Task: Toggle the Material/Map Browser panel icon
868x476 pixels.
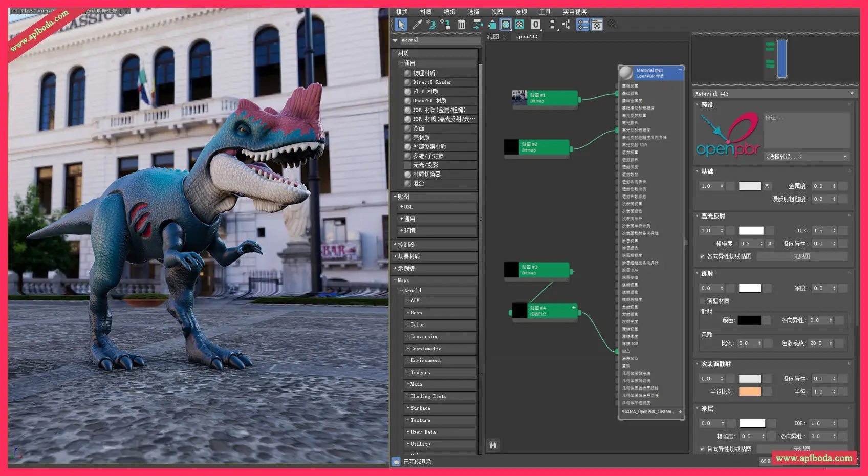Action: [x=582, y=24]
